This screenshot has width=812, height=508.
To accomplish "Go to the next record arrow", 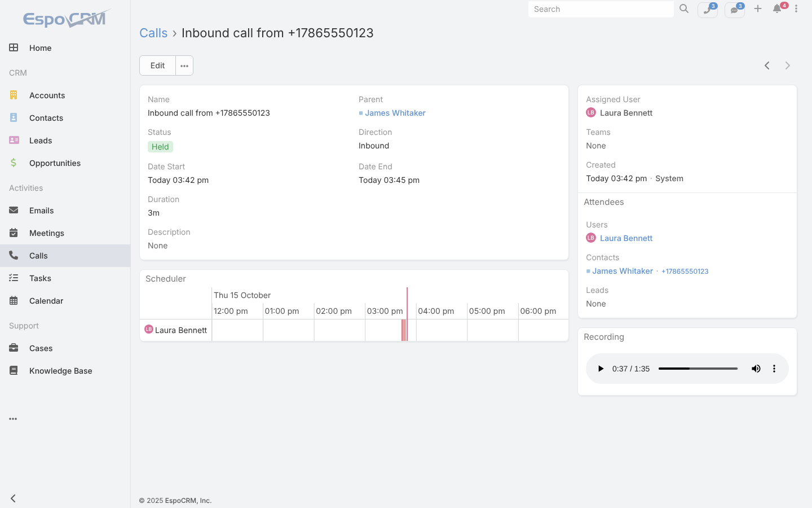I will [x=788, y=65].
